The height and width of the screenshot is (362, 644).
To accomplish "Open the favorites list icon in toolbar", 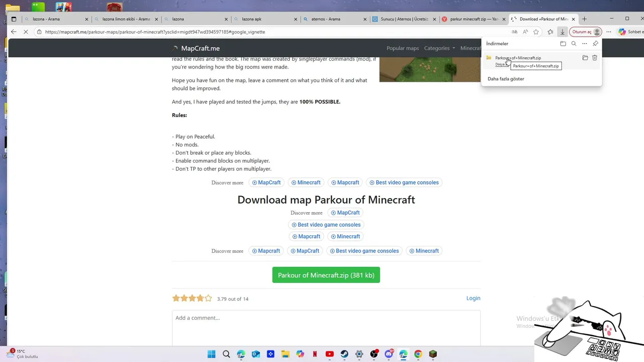I will [550, 32].
